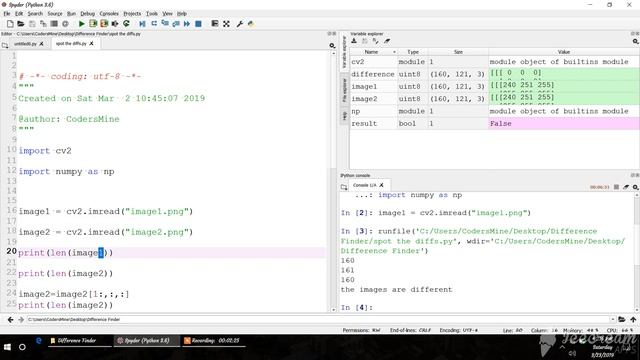The image size is (640, 360).
Task: Stop debugging with the blue square
Action: click(x=198, y=24)
